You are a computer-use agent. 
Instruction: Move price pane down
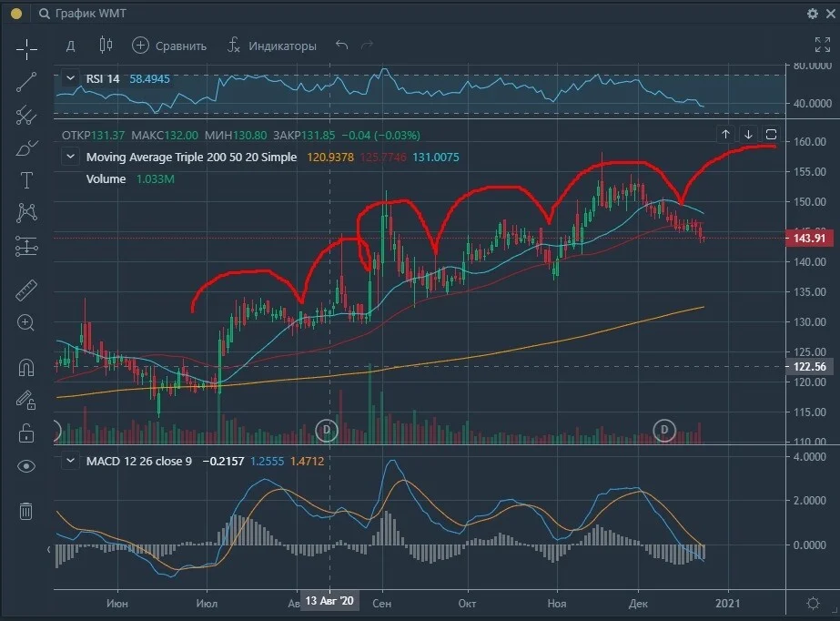point(748,134)
